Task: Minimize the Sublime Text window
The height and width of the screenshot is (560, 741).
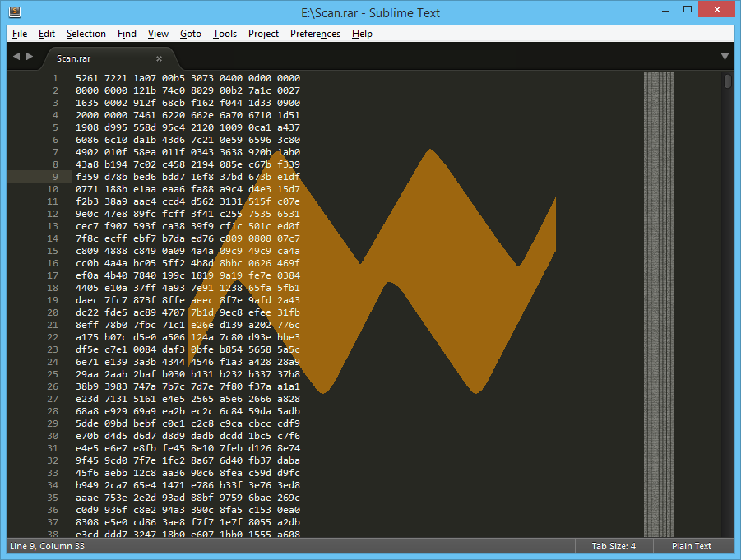Action: 665,11
